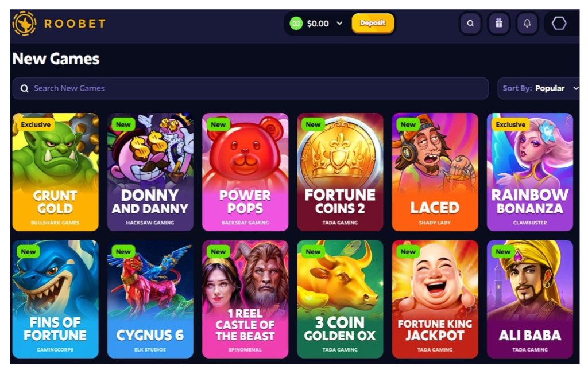The height and width of the screenshot is (374, 588).
Task: Click the Deposit button
Action: [x=373, y=24]
